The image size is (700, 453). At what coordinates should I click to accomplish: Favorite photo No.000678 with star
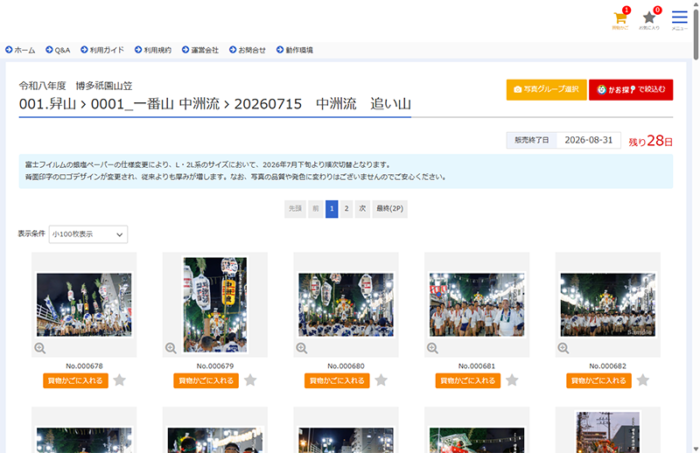[x=119, y=380]
